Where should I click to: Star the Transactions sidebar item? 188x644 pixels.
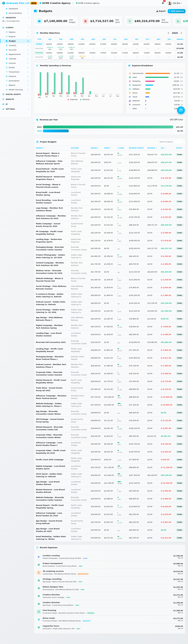(x=28, y=72)
